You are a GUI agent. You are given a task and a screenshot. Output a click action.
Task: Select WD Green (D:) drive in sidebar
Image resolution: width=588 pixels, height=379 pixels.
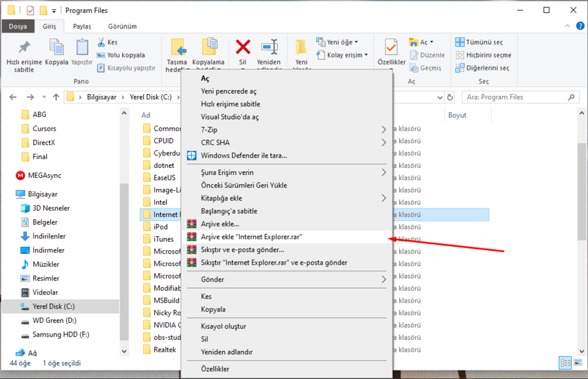coord(48,320)
